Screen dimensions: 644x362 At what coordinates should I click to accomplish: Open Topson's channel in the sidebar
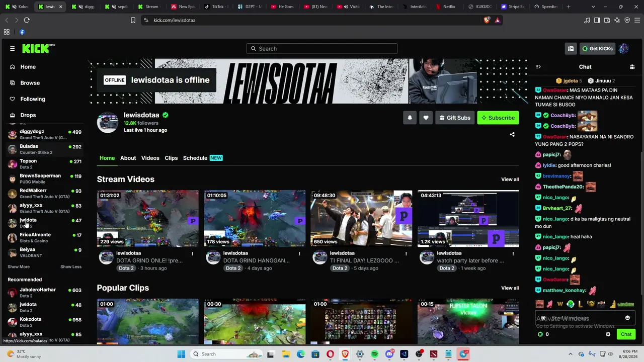(x=44, y=164)
